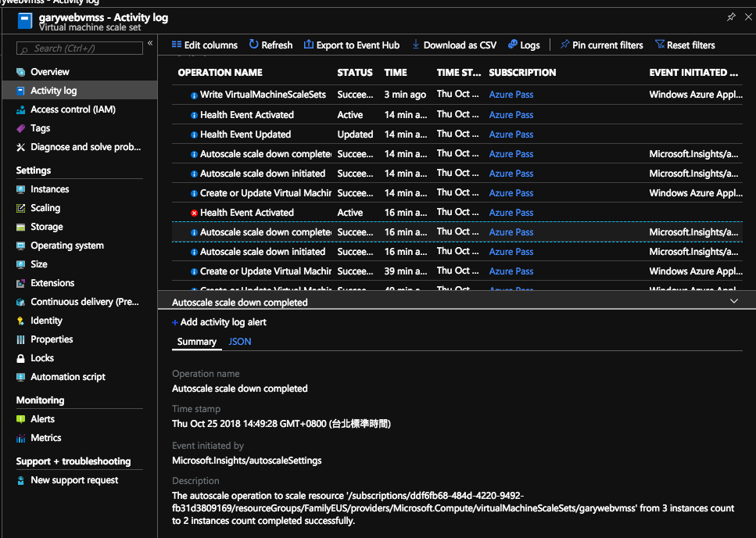Click Add activity log alert
Screen dimensions: 756x538
[219, 322]
